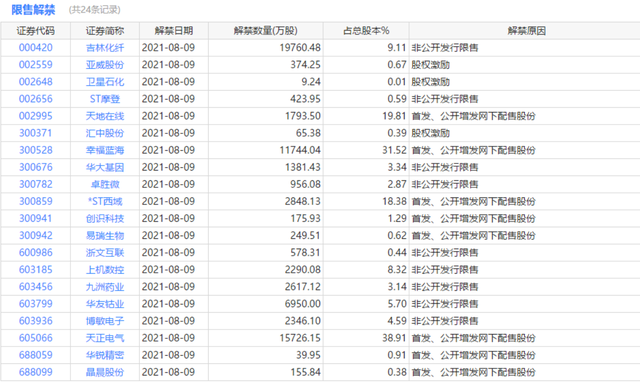Image resolution: width=640 pixels, height=382 pixels.
Task: Open stock code 603185
Action: coord(36,270)
